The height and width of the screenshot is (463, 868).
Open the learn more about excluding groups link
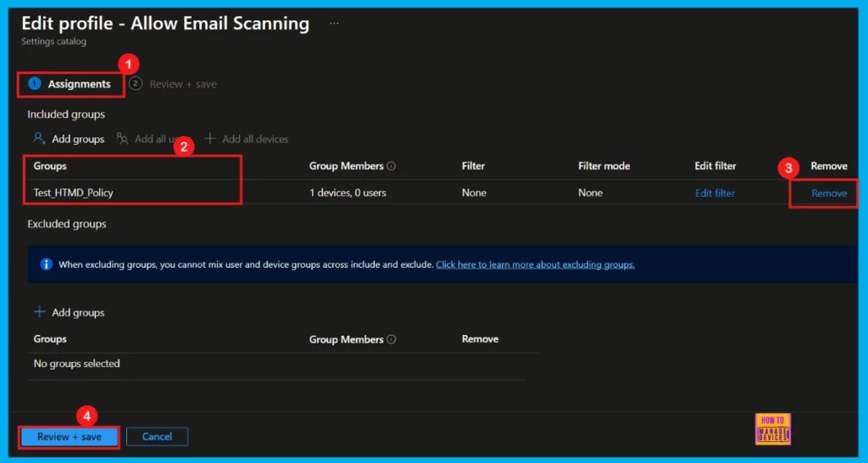click(536, 265)
